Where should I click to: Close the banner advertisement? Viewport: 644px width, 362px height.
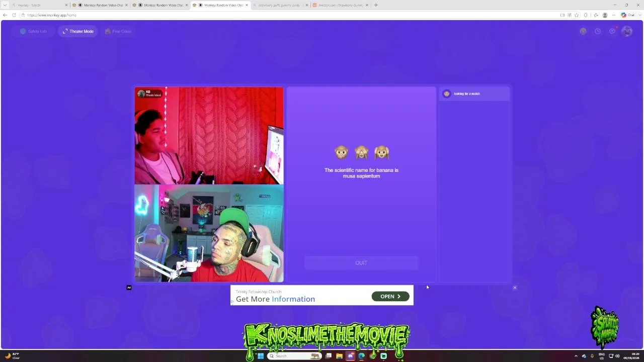click(515, 288)
